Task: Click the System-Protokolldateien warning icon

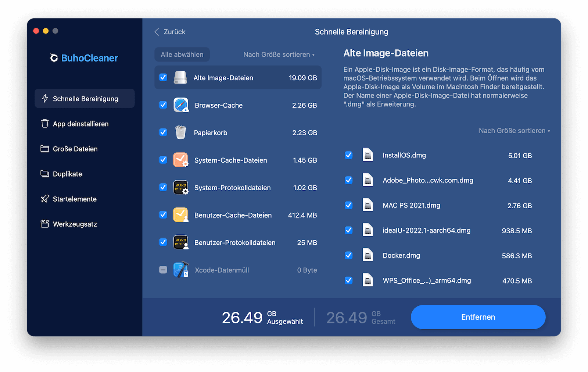Action: 181,187
